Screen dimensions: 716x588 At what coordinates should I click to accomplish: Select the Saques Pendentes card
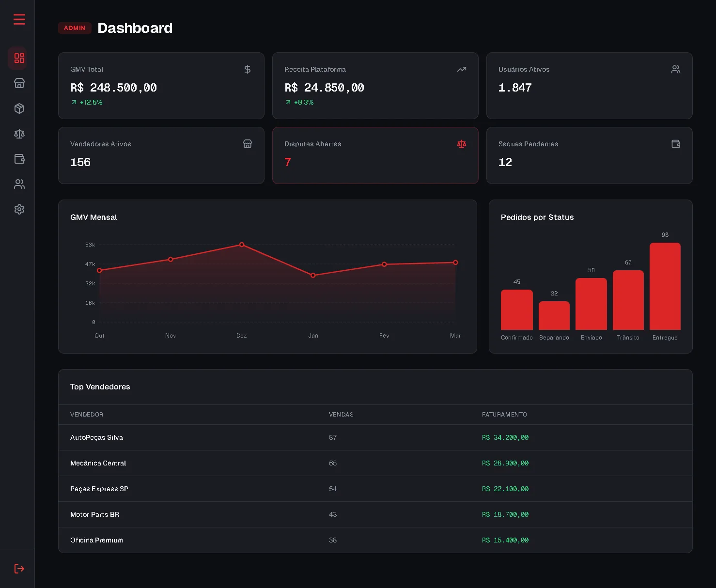pos(589,155)
